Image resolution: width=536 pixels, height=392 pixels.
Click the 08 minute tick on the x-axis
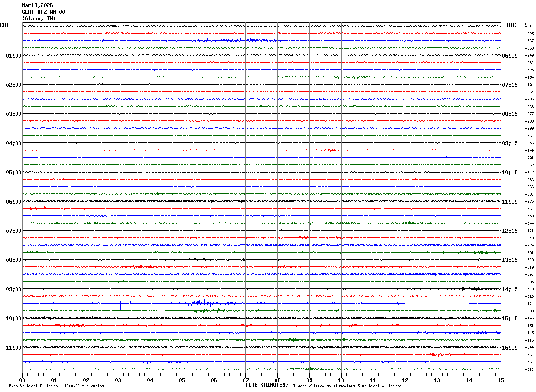coord(277,380)
